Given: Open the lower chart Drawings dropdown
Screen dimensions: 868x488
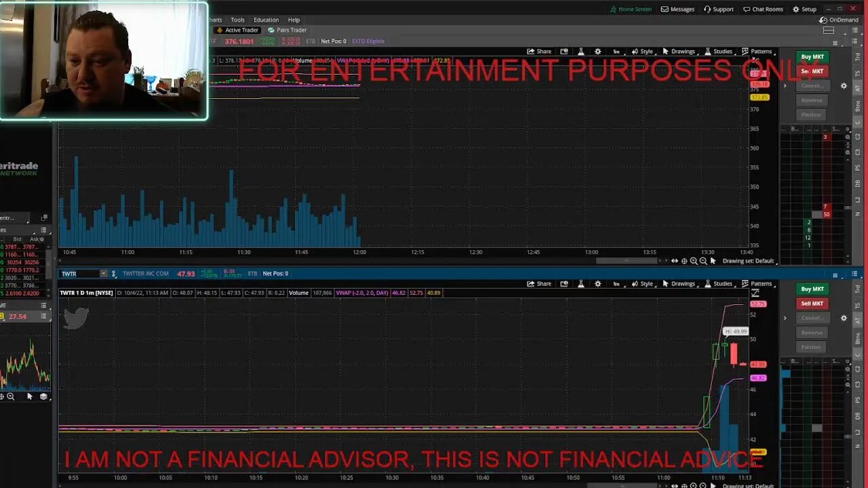Looking at the screenshot, I should coord(679,284).
